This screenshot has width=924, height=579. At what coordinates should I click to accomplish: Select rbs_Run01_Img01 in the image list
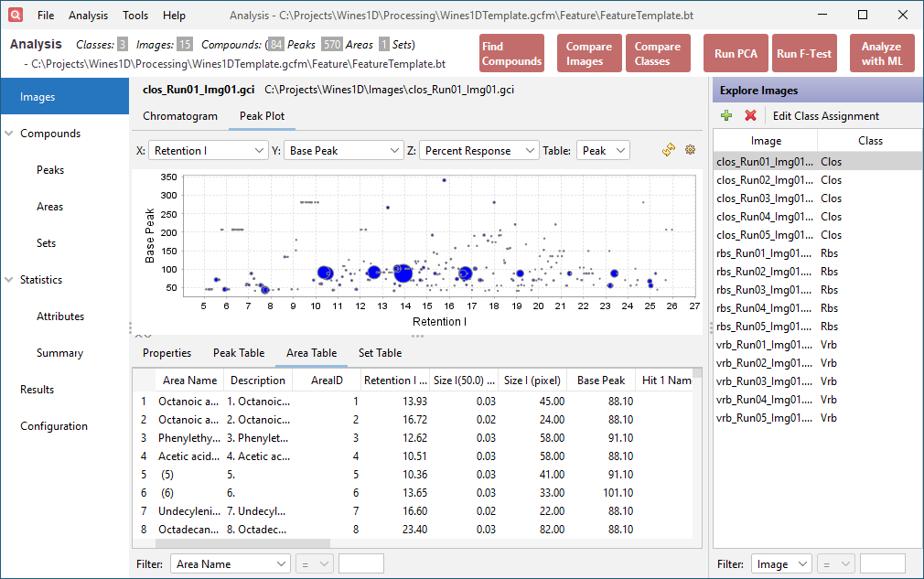tap(764, 253)
